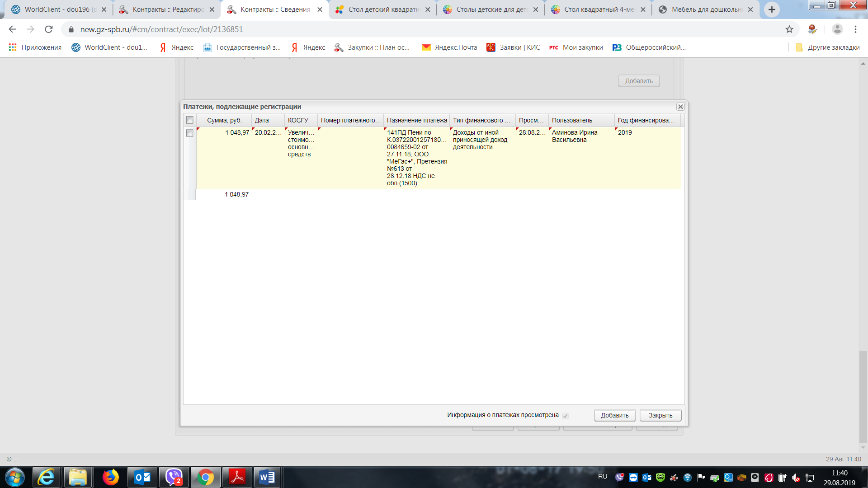
Task: Open Outlook from taskbar
Action: click(142, 477)
